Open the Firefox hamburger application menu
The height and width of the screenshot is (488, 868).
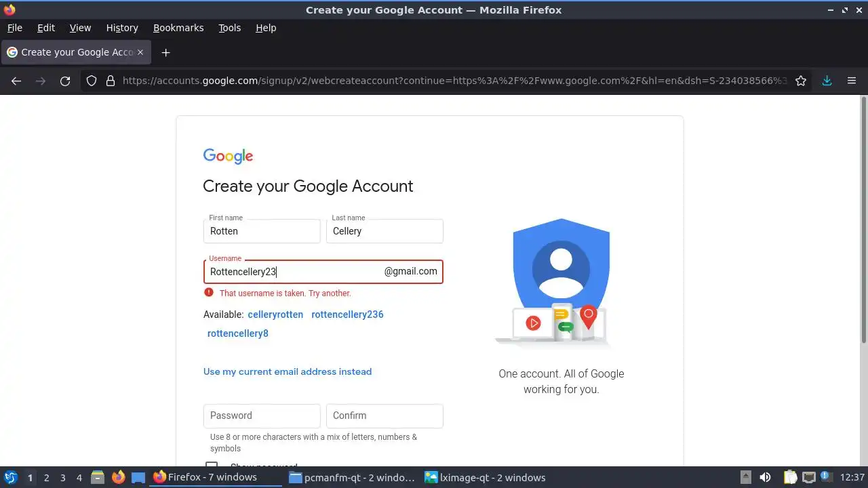[852, 81]
